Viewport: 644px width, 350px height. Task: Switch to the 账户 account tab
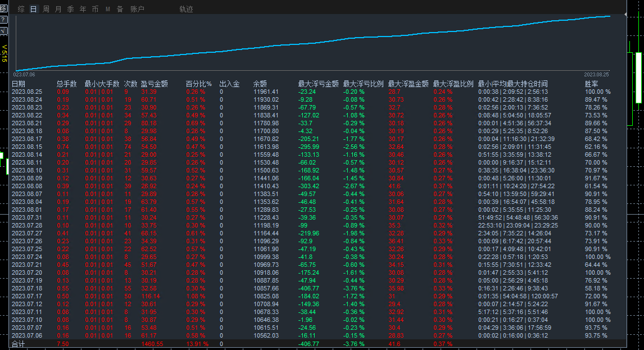(x=137, y=9)
